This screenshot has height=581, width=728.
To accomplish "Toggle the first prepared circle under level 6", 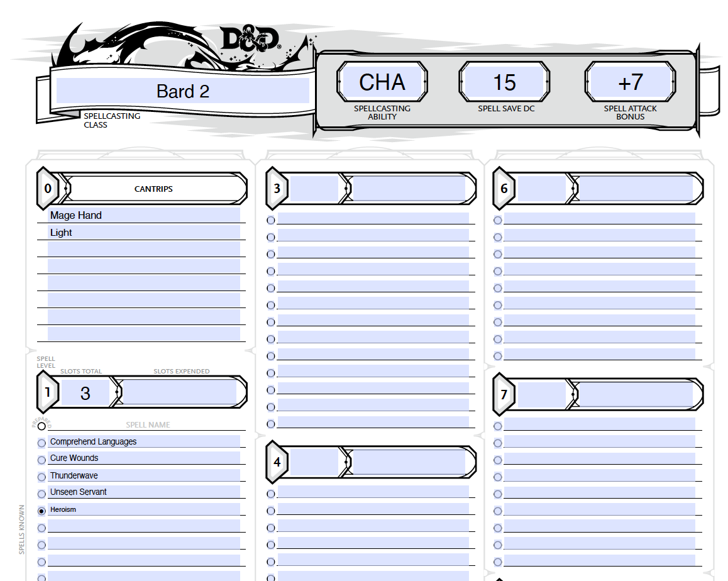I will (498, 220).
